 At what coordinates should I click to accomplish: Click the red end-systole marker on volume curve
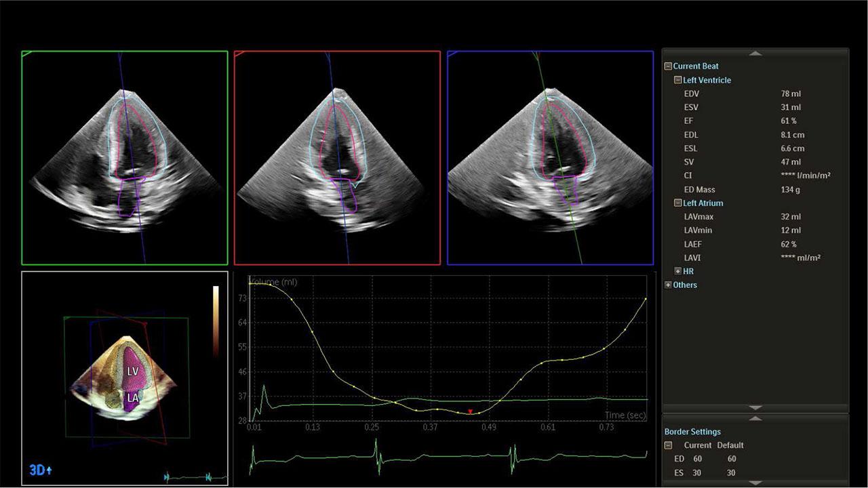(x=470, y=411)
